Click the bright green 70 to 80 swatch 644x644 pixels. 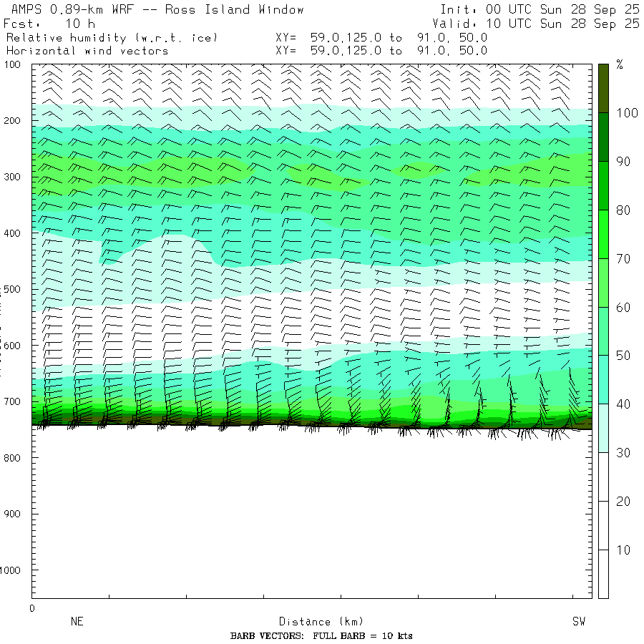coord(603,234)
